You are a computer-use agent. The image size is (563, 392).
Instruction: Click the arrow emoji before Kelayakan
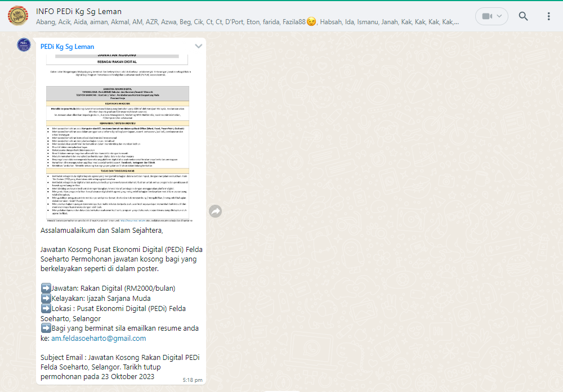click(x=46, y=299)
